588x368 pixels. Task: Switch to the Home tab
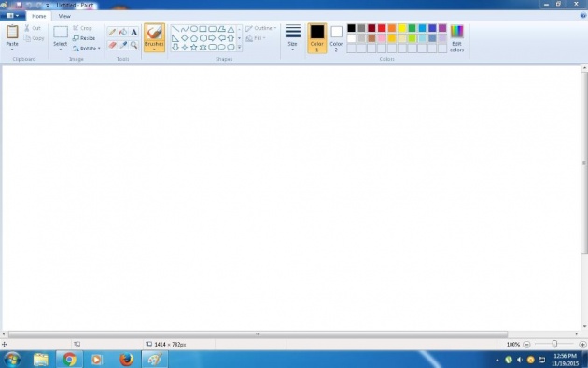click(x=38, y=16)
